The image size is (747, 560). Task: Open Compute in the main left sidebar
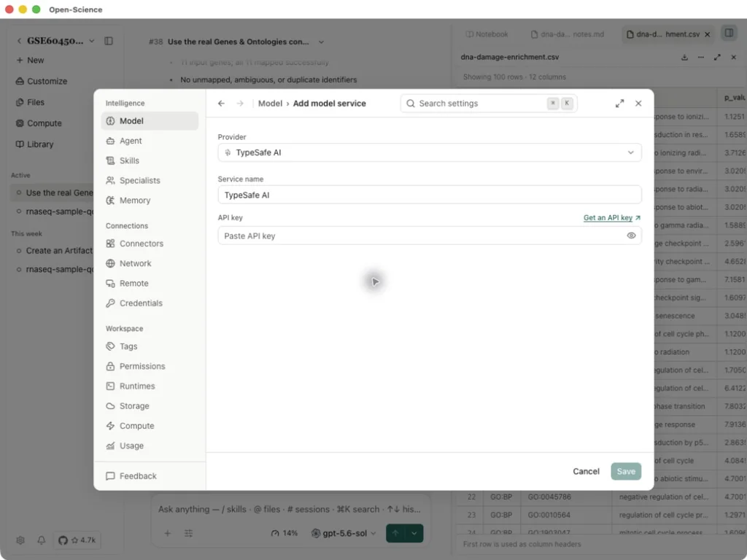(x=39, y=122)
